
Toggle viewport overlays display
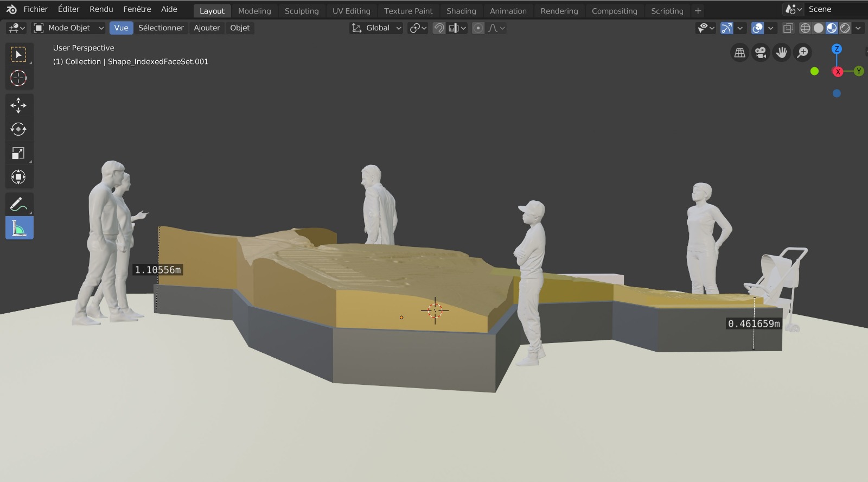pyautogui.click(x=758, y=28)
